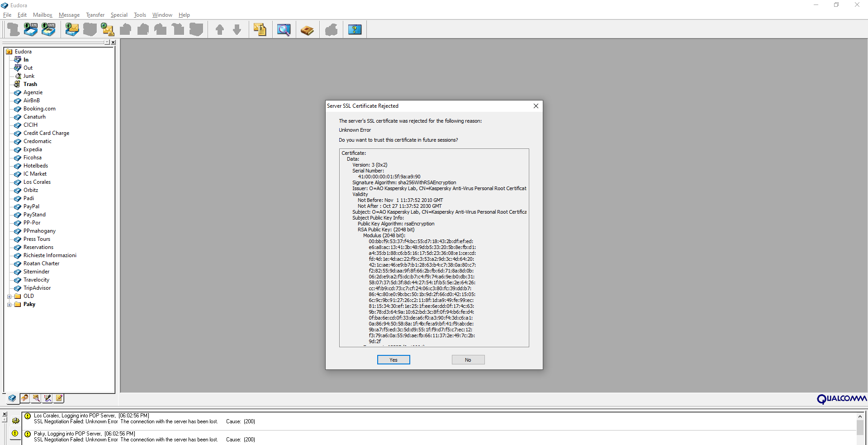Click the up arrow toolbar icon

[x=220, y=29]
